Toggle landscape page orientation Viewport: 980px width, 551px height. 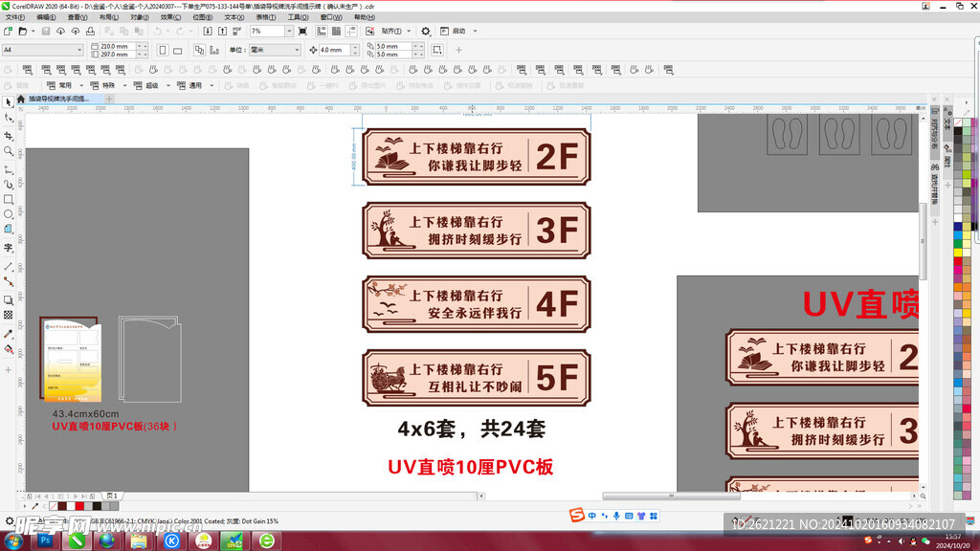coord(177,50)
